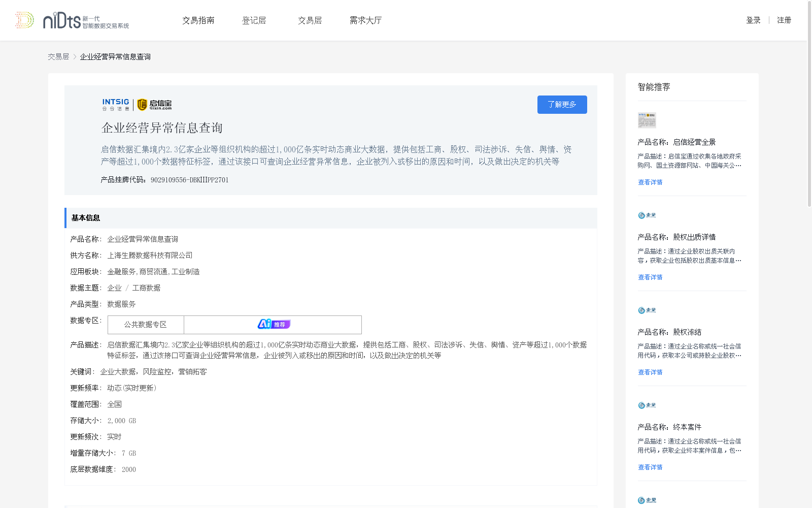Click the 数据服务 product type value
812x508 pixels.
(x=121, y=304)
